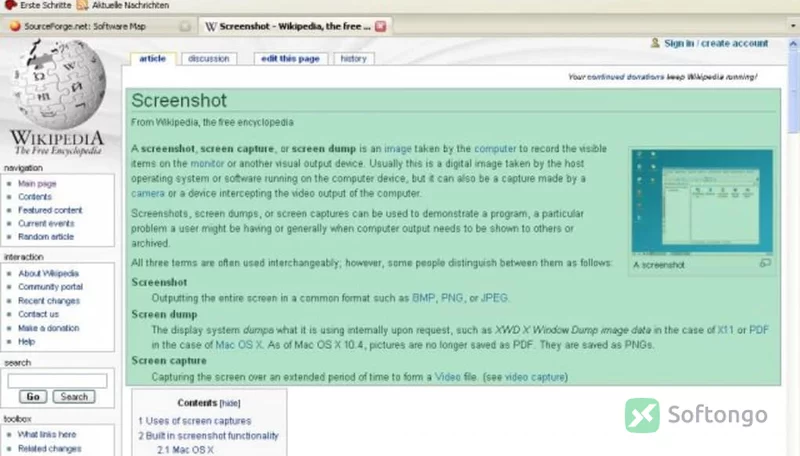Select the edit this page tab
Viewport: 800px width, 456px height.
click(290, 59)
